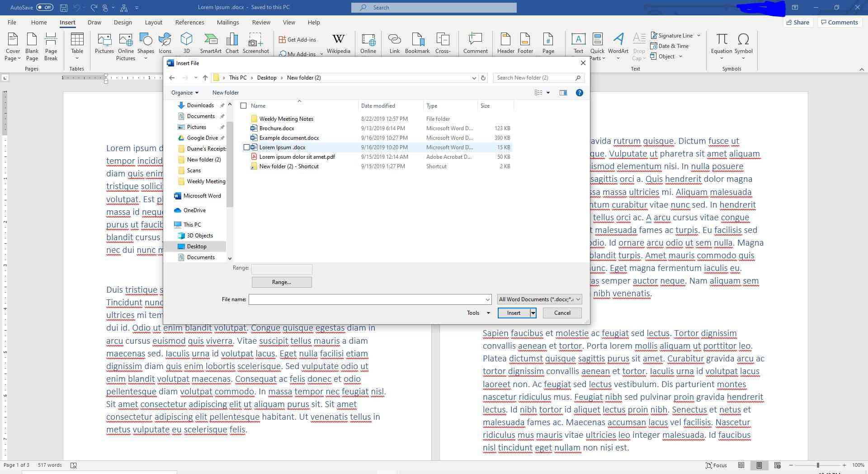Switch to the Home tab
The image size is (868, 474).
pyautogui.click(x=39, y=22)
